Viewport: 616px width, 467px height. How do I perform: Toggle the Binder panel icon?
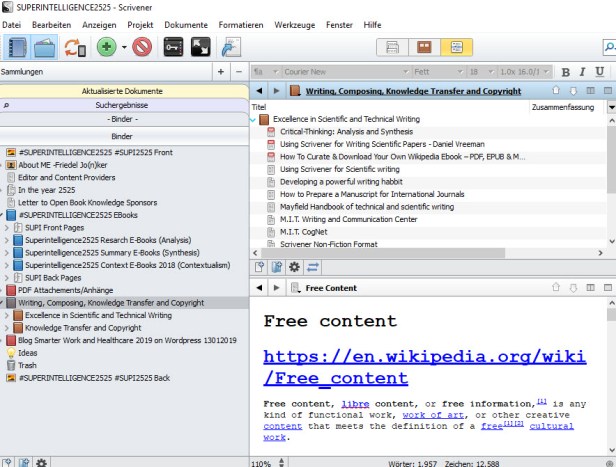[x=16, y=47]
